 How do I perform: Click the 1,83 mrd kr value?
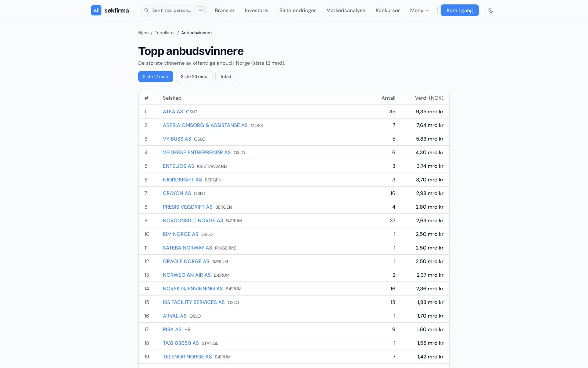point(430,302)
